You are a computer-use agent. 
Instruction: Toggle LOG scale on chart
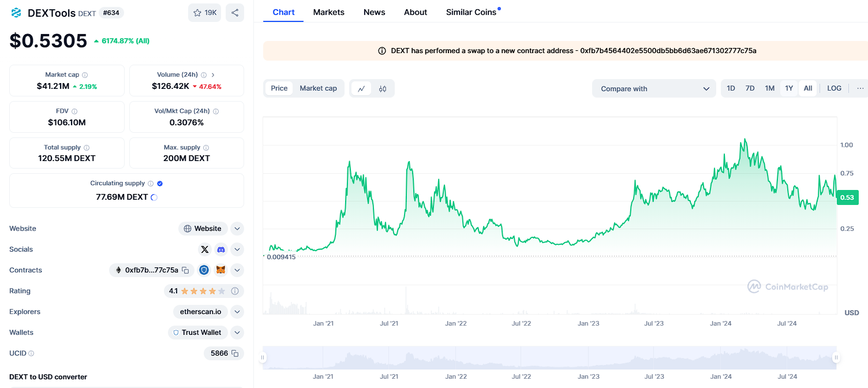click(834, 88)
